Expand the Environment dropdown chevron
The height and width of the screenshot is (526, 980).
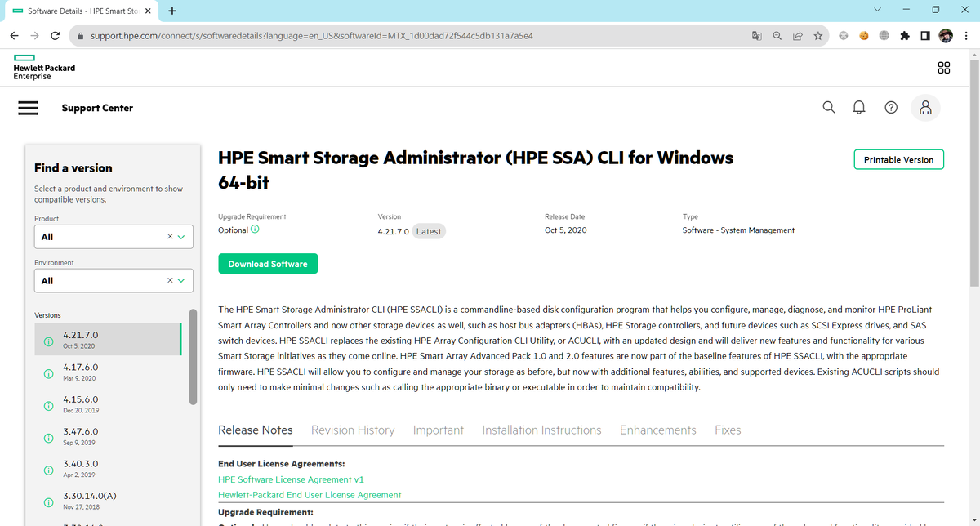click(x=181, y=281)
